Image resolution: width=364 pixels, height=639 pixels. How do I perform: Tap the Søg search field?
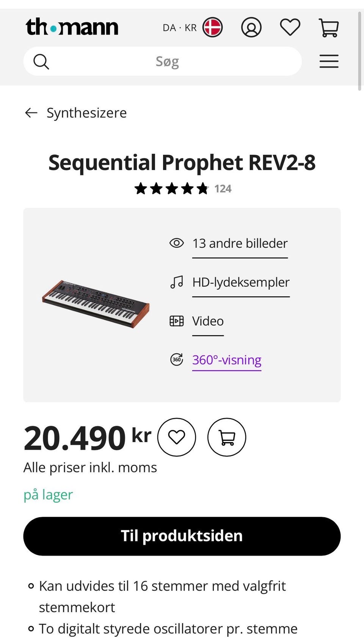click(167, 61)
